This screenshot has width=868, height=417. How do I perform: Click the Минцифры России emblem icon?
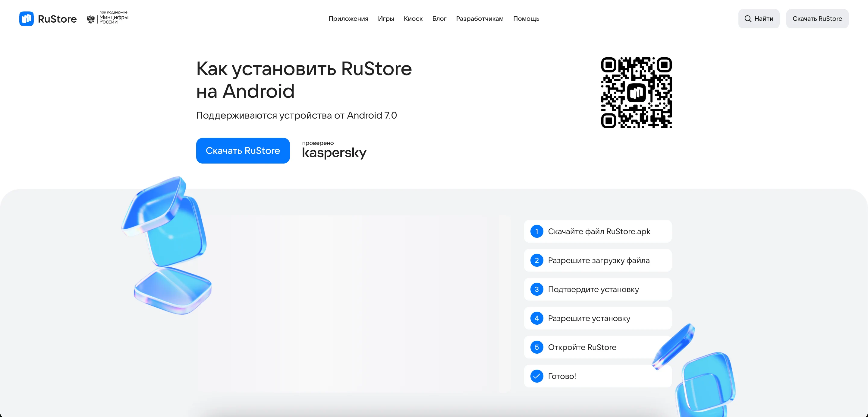91,19
